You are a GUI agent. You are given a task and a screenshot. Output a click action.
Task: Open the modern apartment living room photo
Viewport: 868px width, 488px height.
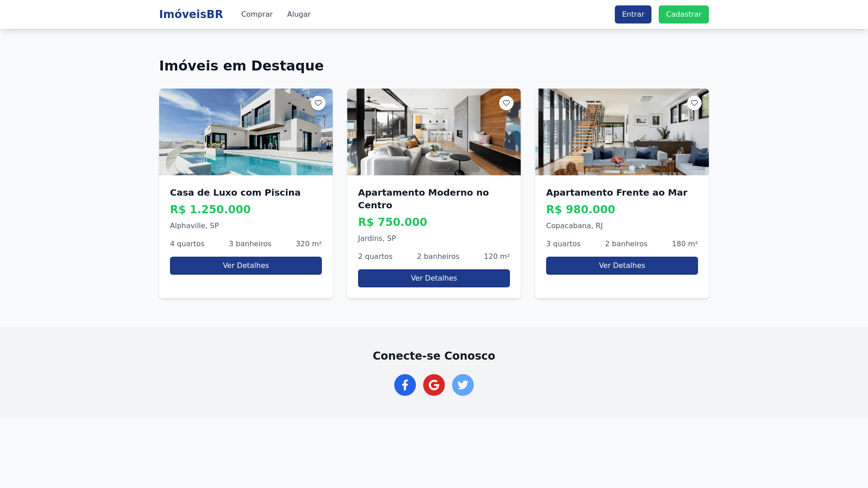pyautogui.click(x=434, y=132)
